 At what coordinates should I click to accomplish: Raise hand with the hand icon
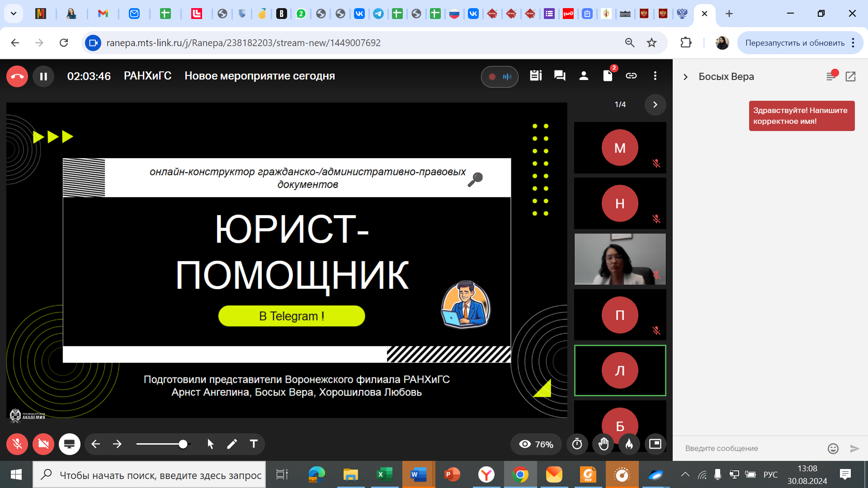[604, 444]
